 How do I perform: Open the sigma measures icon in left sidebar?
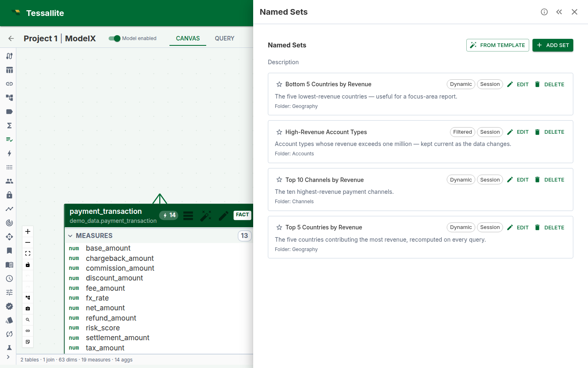(9, 126)
